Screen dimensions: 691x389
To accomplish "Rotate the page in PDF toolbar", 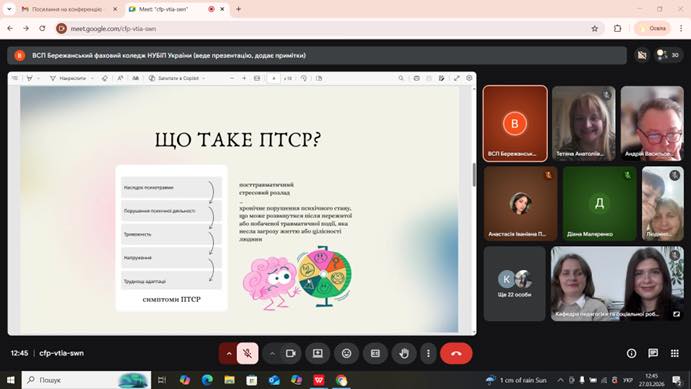I will (304, 78).
